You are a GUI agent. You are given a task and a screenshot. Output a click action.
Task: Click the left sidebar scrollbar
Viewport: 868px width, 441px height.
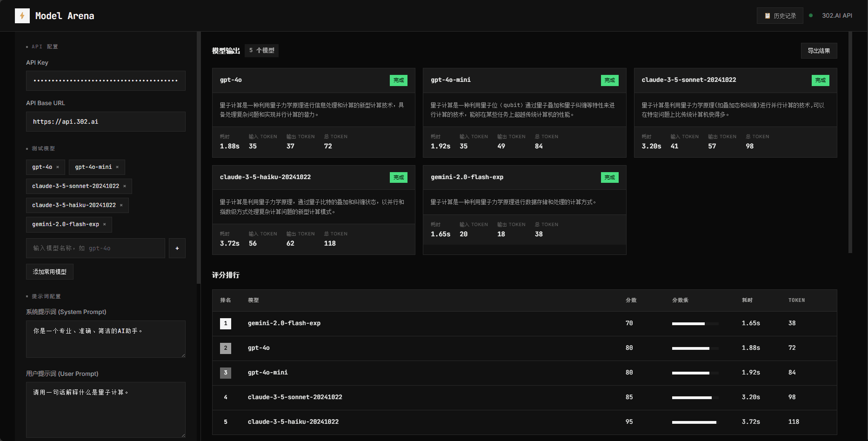click(x=199, y=158)
